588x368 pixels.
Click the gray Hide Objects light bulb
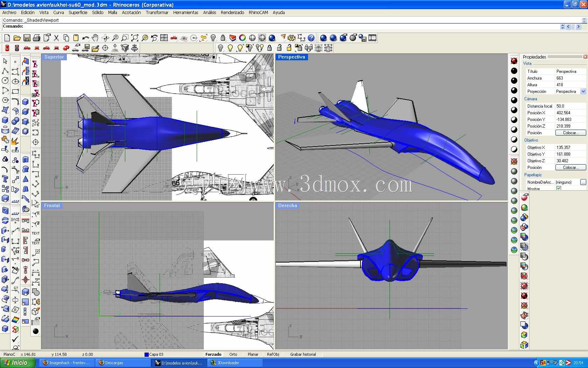220,48
